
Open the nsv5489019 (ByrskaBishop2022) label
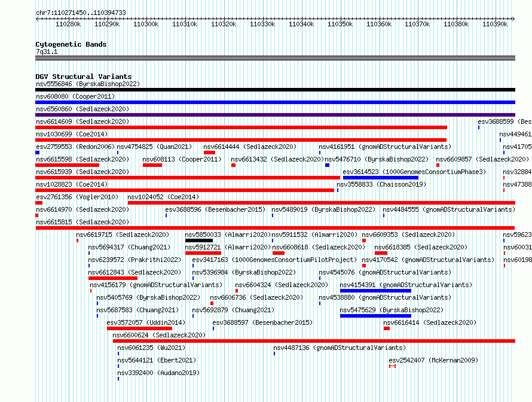(x=323, y=209)
